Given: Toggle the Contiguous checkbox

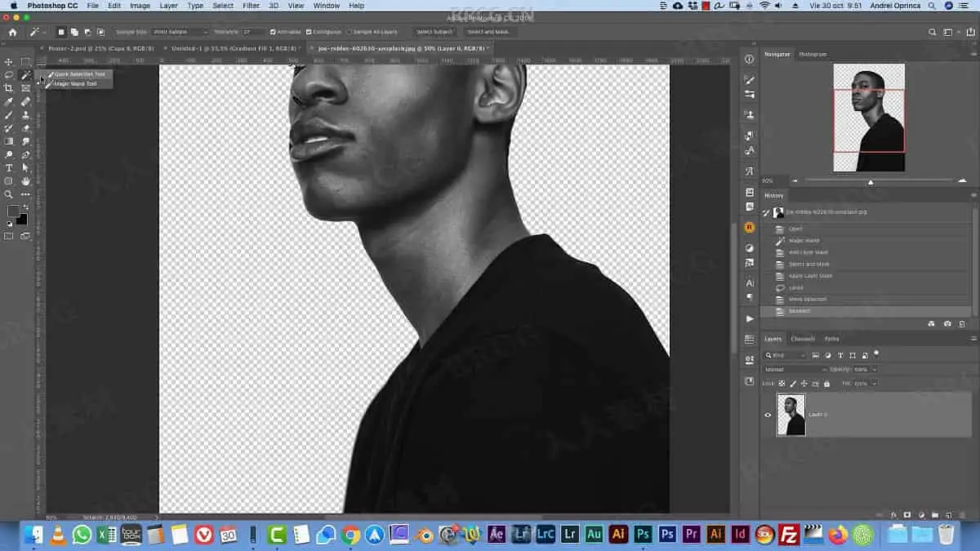Looking at the screenshot, I should pos(309,32).
